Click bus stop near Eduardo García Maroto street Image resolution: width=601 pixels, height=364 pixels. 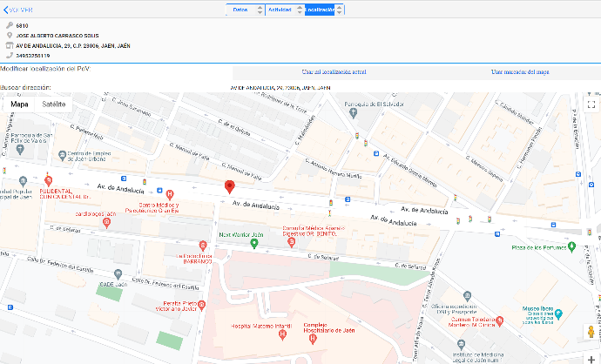(376, 153)
